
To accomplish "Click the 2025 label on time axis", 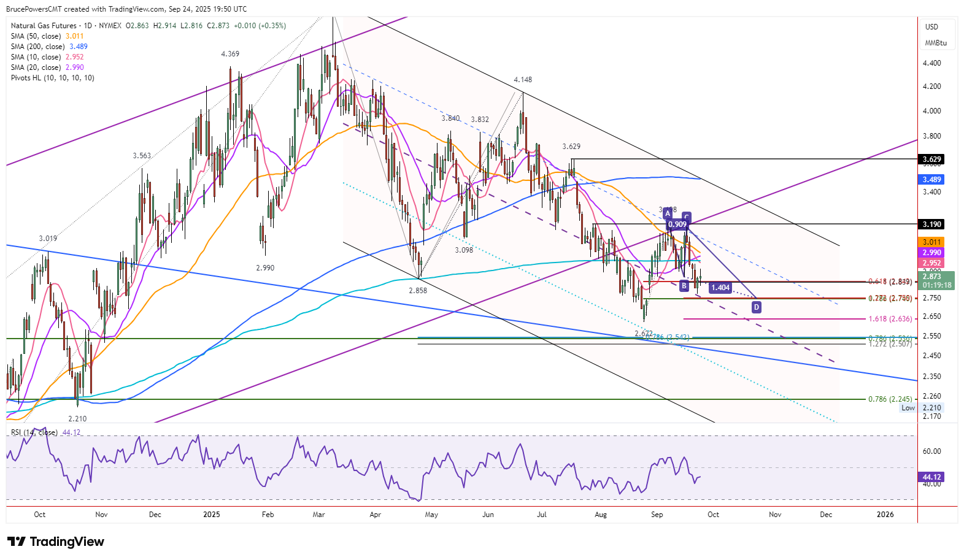I will click(212, 515).
